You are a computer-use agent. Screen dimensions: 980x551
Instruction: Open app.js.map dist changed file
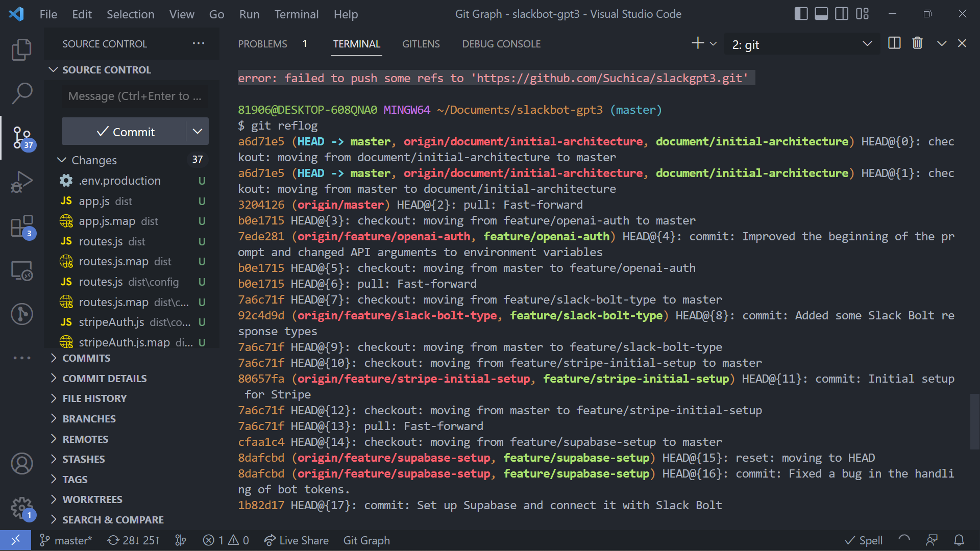click(x=132, y=221)
